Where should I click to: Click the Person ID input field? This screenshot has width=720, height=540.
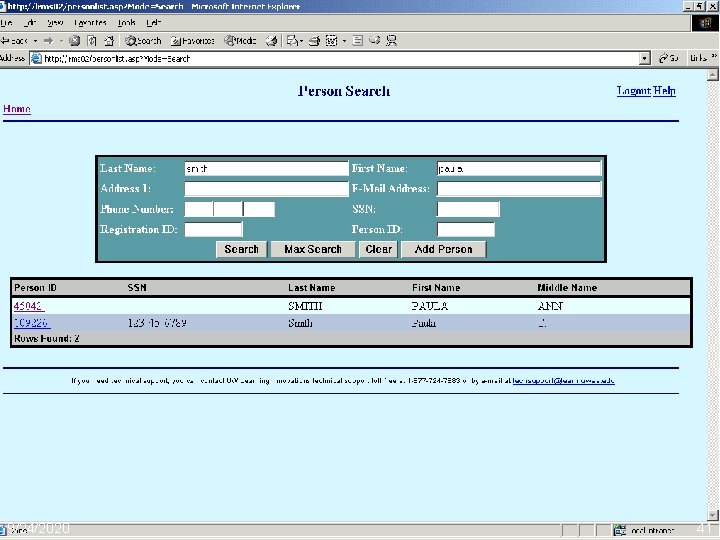point(466,229)
